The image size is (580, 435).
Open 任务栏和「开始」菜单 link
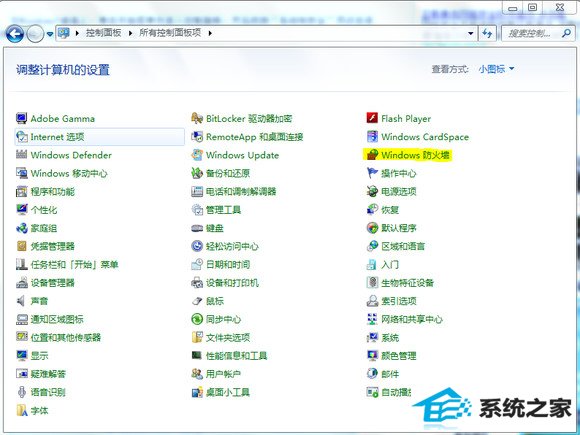click(x=74, y=264)
